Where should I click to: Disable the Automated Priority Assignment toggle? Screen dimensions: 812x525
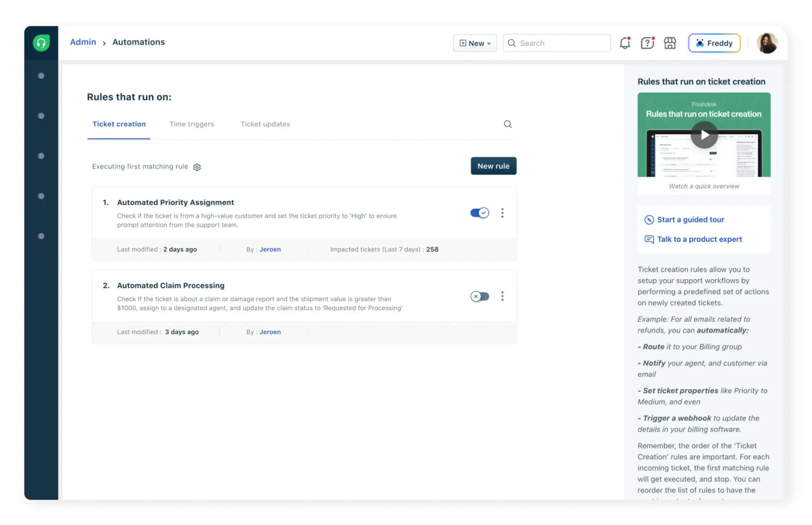[479, 213]
